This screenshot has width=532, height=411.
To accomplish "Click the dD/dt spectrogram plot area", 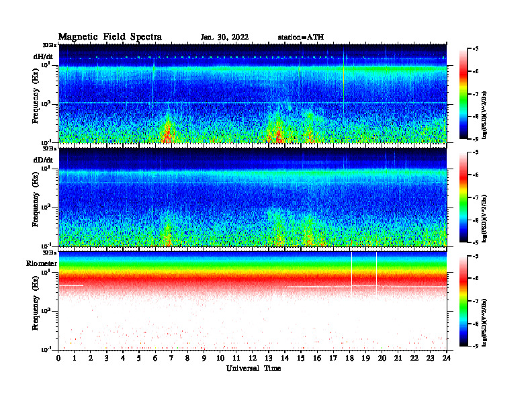I will click(253, 197).
